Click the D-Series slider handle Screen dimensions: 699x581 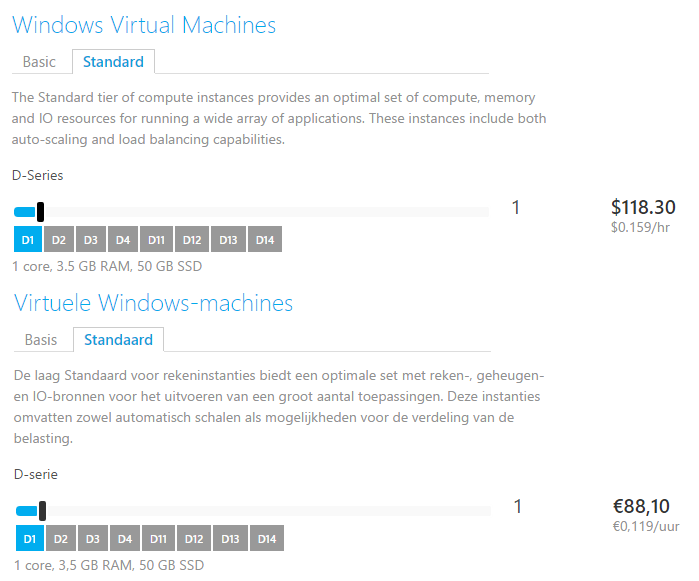40,212
